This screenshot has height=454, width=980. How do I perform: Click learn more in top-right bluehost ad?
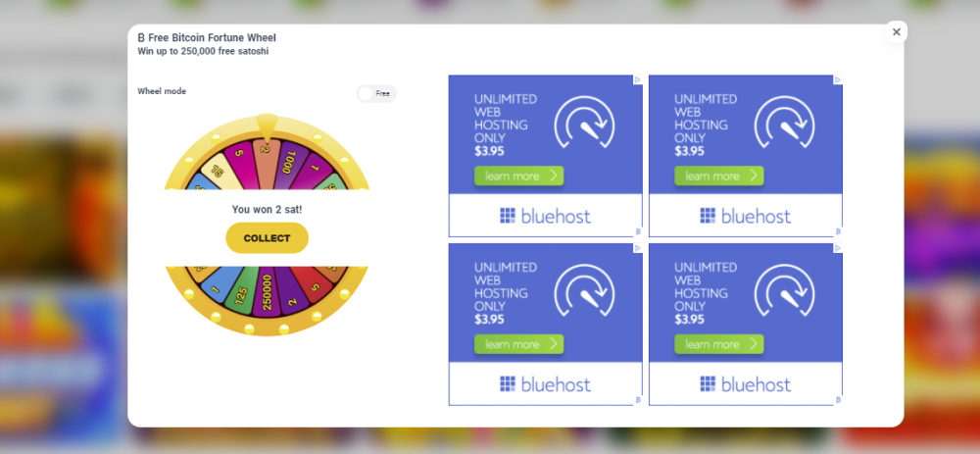click(718, 176)
